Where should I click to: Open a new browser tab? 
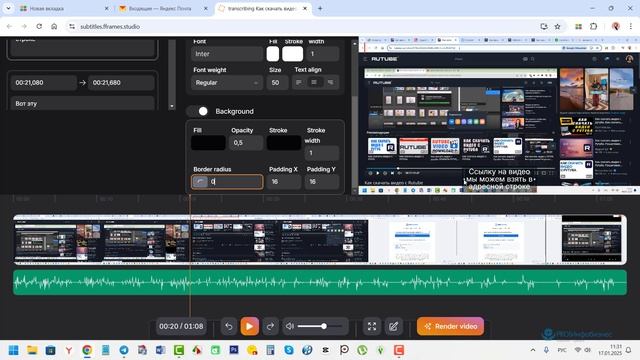point(320,8)
